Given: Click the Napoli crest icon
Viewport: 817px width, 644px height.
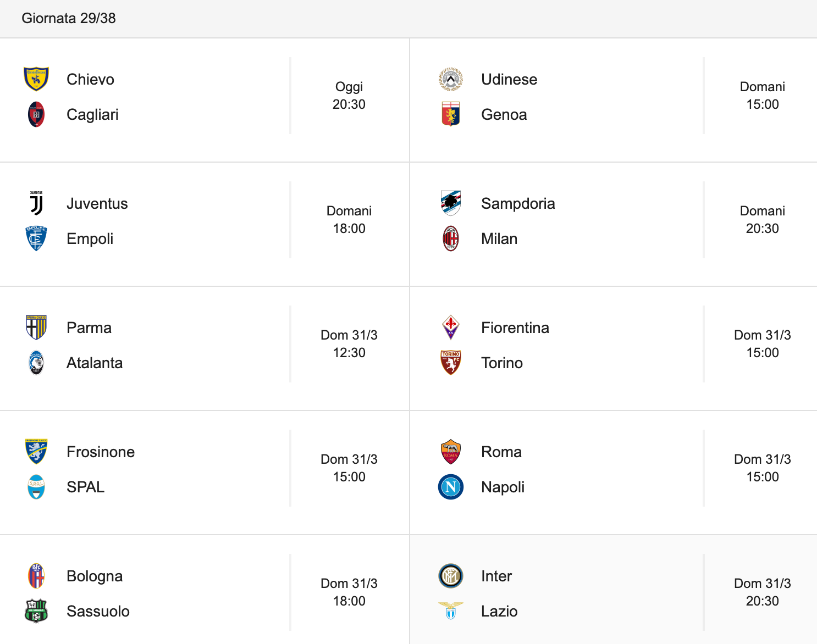Looking at the screenshot, I should pos(451,487).
